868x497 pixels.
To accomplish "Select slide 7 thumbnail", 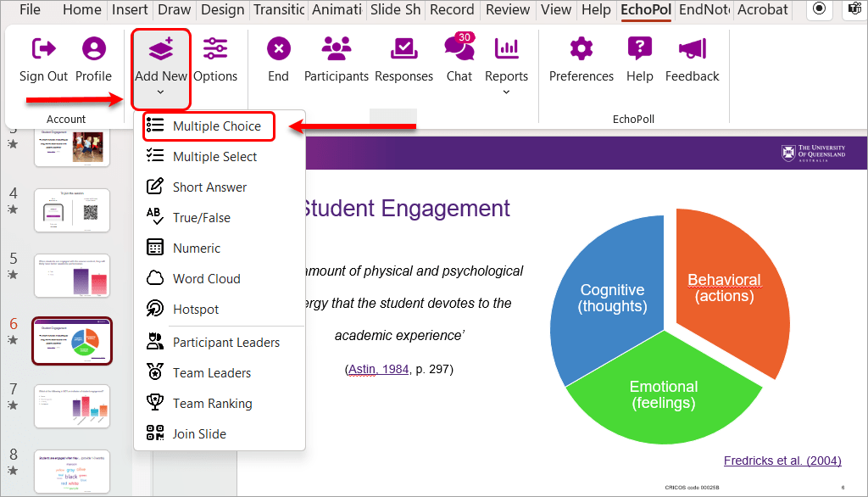I will [72, 406].
